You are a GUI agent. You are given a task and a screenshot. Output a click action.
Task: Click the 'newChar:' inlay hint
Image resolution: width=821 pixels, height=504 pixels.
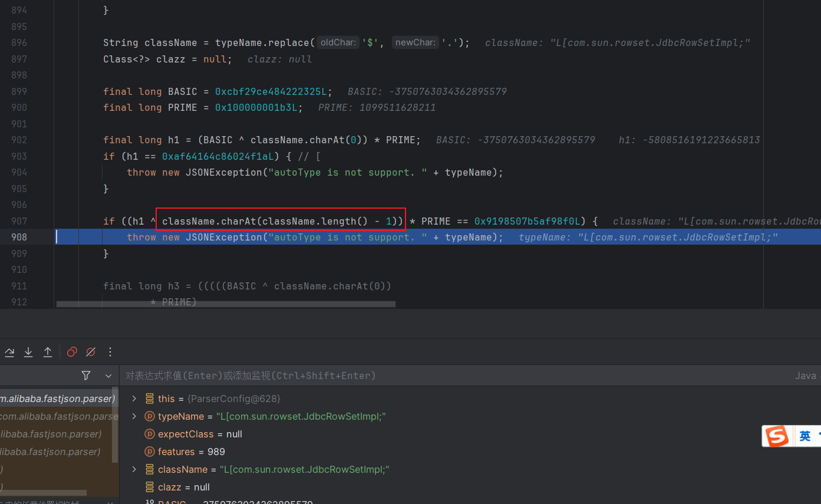point(415,42)
